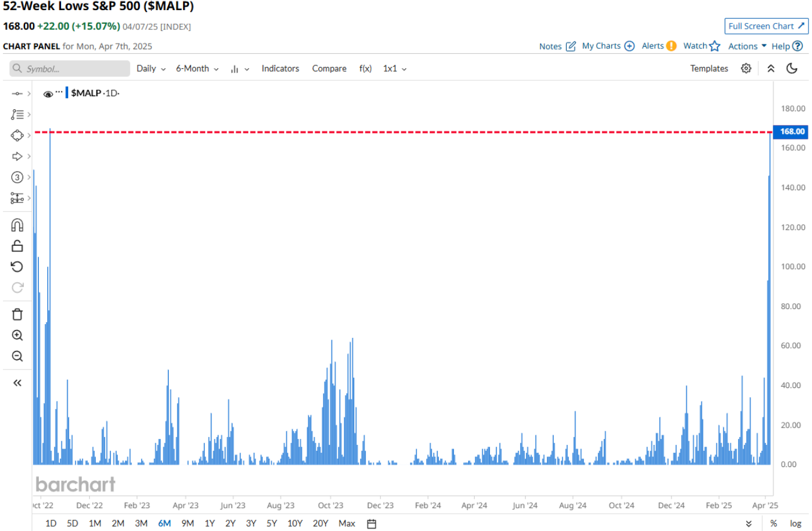
Task: Open Alerts link
Action: point(659,46)
